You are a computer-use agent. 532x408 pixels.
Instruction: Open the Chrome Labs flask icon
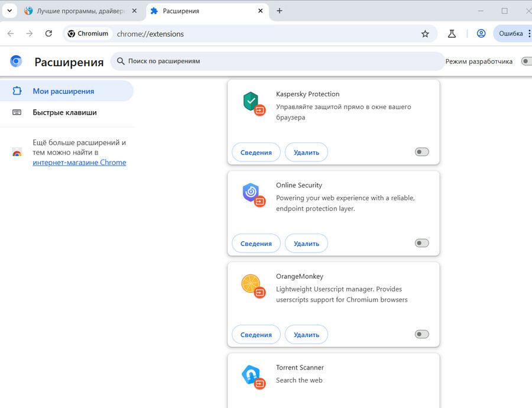coord(452,34)
